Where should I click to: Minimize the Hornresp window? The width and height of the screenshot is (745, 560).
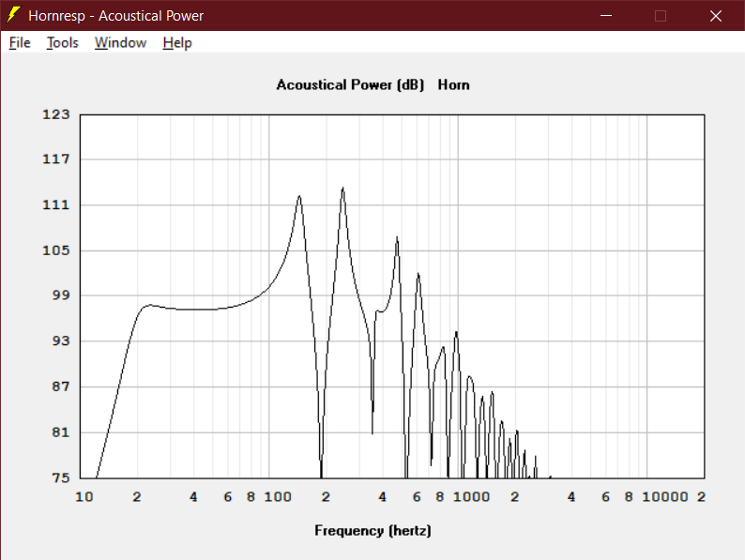click(x=606, y=16)
